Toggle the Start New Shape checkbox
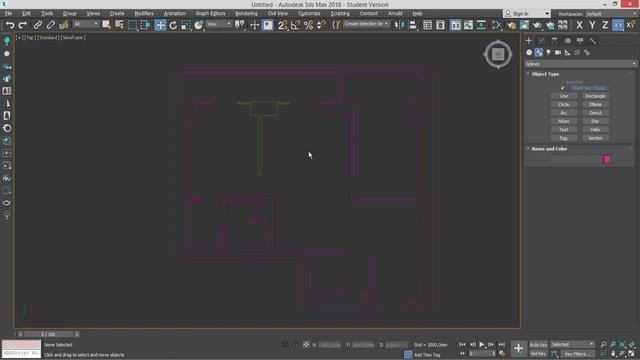Viewport: 640px width, 360px height. (563, 88)
